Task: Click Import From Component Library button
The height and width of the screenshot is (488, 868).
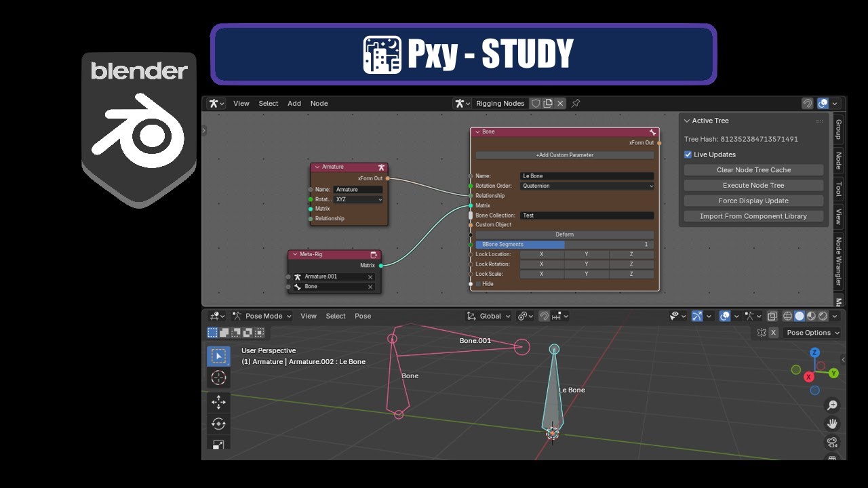Action: click(753, 216)
